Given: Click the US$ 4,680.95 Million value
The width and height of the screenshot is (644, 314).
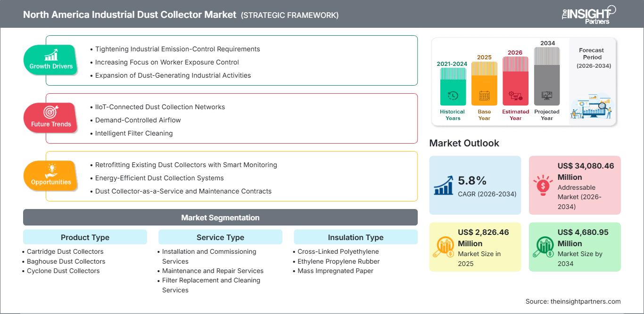Looking at the screenshot, I should point(584,238).
